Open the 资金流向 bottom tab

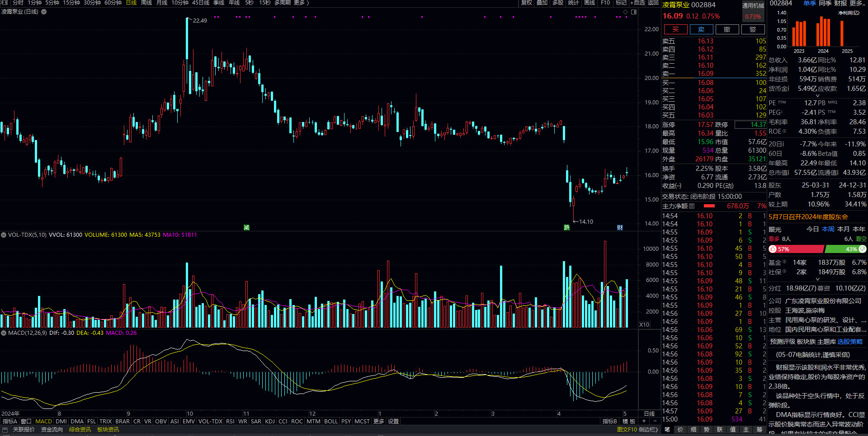click(x=52, y=430)
